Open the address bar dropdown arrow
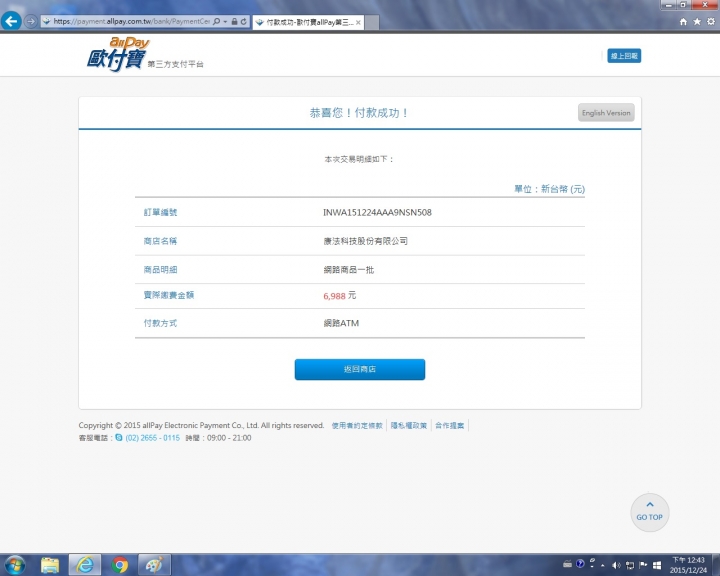 point(225,22)
